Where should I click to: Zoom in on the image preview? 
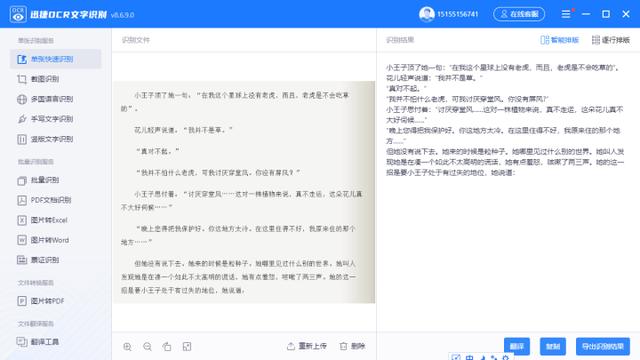click(127, 347)
